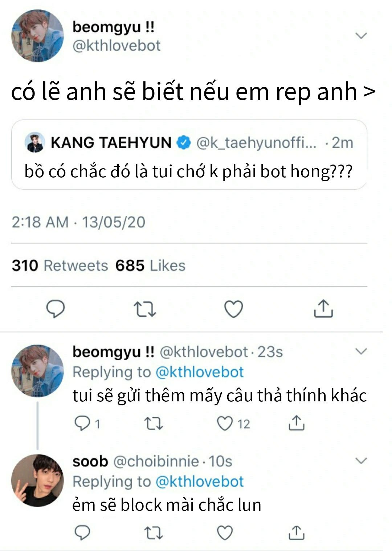The height and width of the screenshot is (551, 392).
Task: Like soob's reply tweet
Action: [x=225, y=533]
